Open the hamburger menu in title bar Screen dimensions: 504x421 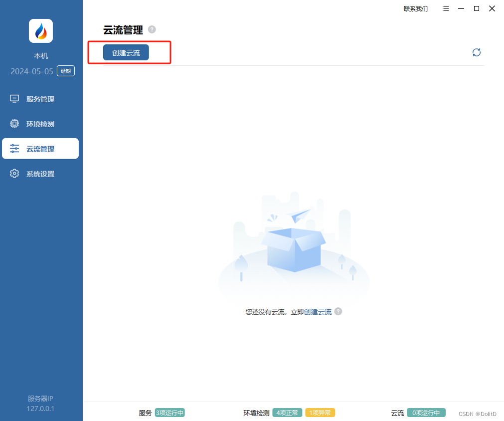(x=446, y=8)
